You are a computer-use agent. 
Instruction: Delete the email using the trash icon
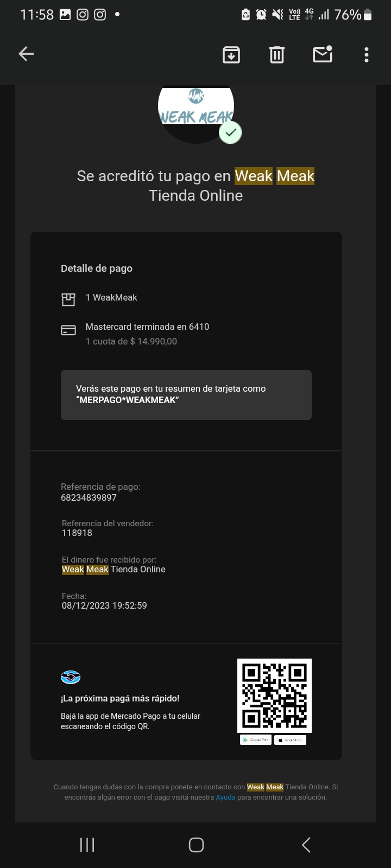(277, 54)
